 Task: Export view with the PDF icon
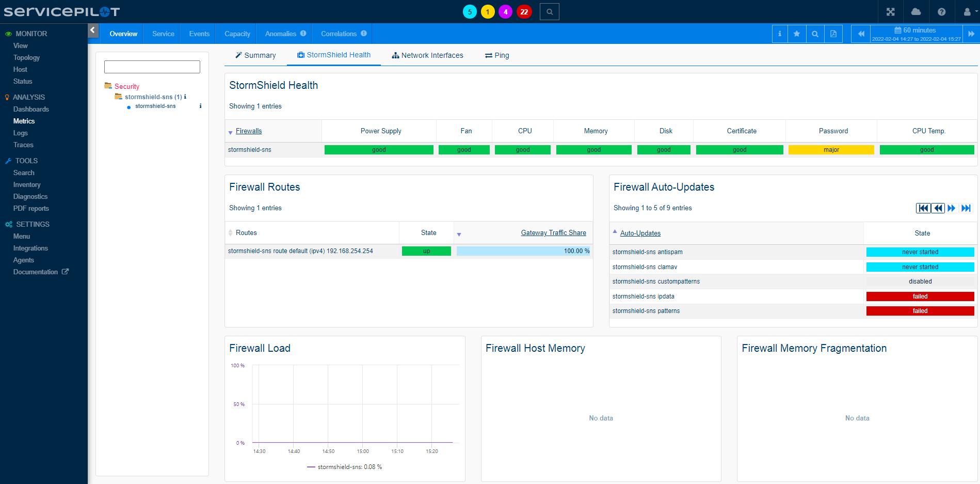(833, 34)
